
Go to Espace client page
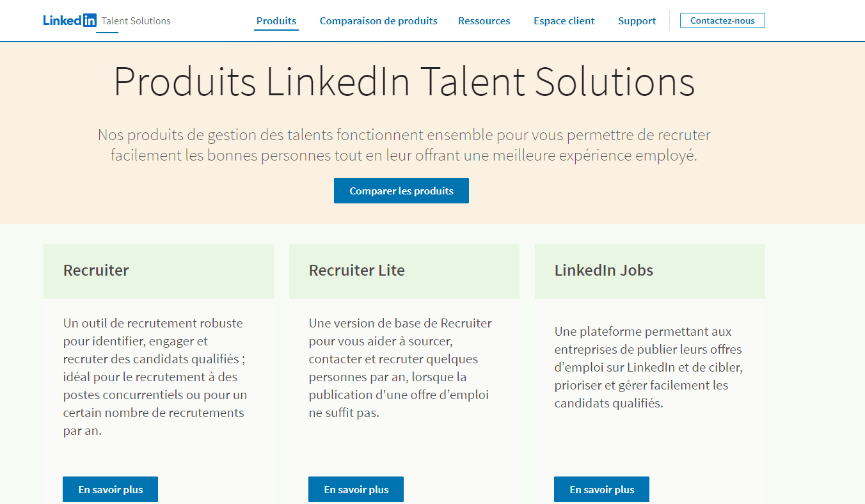[x=564, y=20]
